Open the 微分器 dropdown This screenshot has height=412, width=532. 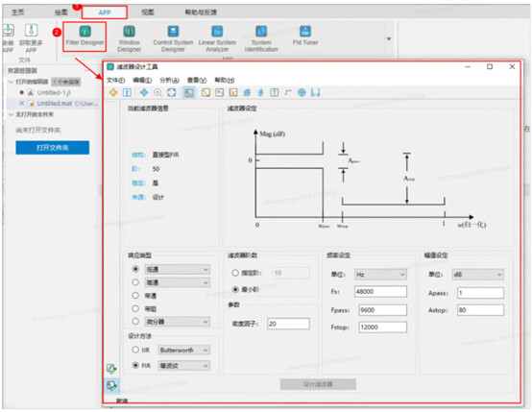coord(177,322)
